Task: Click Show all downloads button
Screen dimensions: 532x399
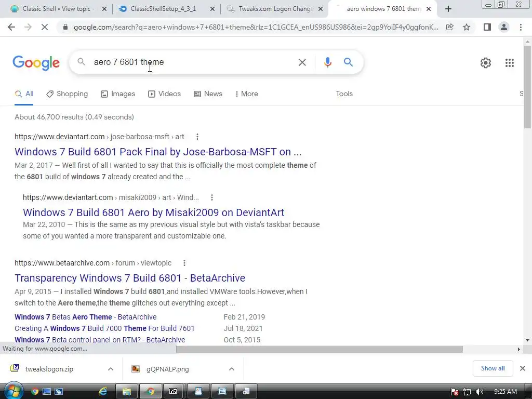Action: [493, 368]
